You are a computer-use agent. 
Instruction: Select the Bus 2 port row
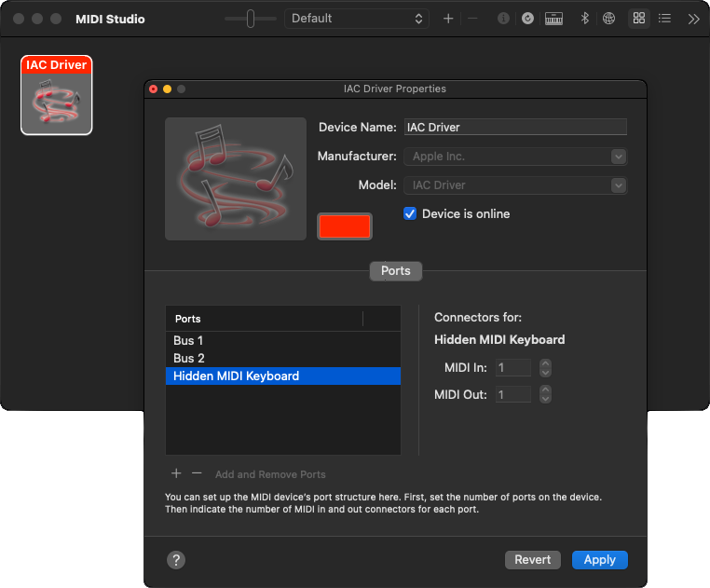[283, 359]
